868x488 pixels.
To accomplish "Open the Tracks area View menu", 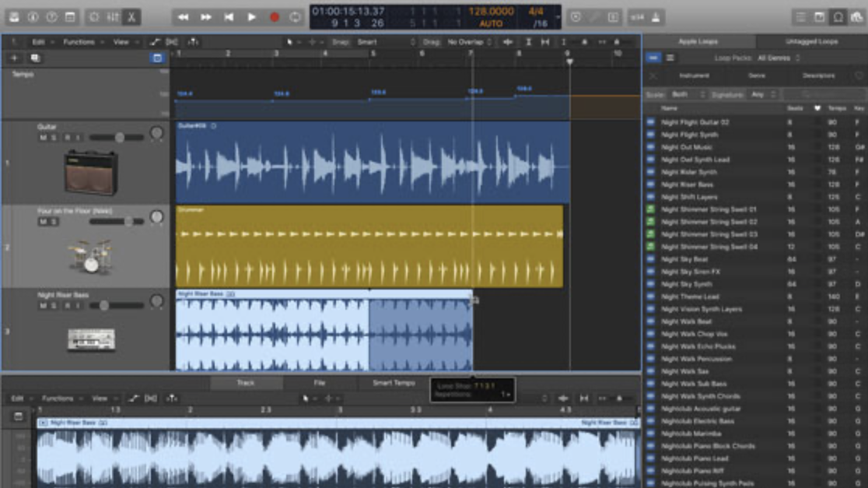I will click(x=124, y=42).
